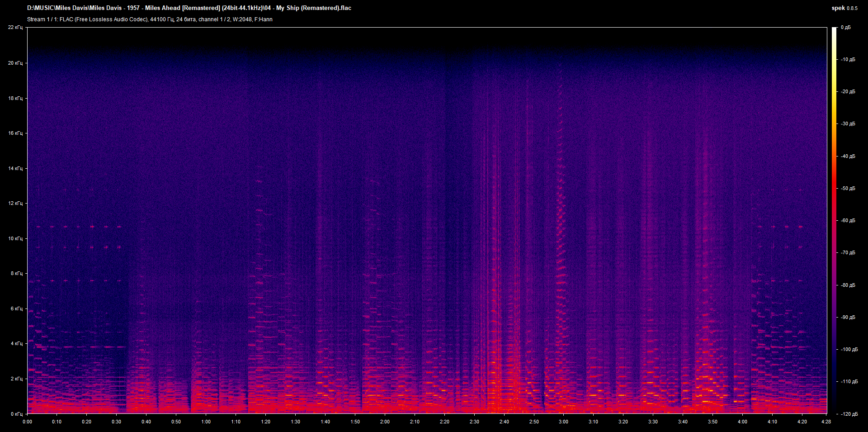Click the 14 кГц frequency axis label

pyautogui.click(x=15, y=168)
